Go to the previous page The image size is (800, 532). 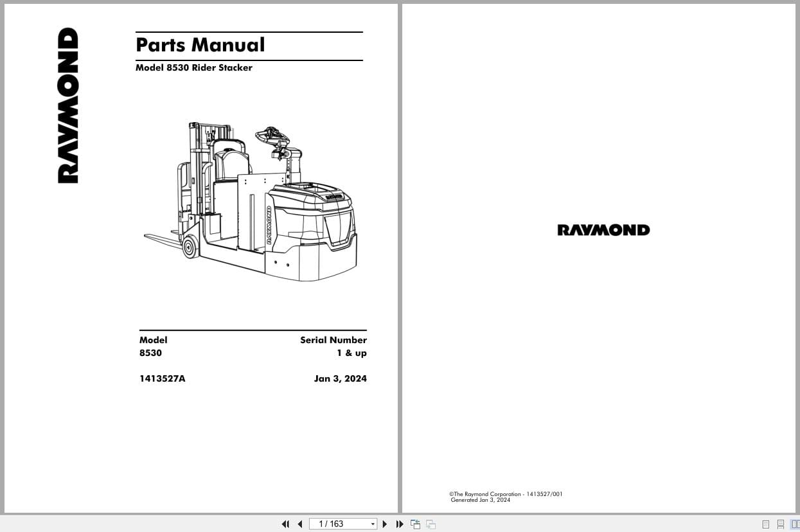click(x=299, y=524)
